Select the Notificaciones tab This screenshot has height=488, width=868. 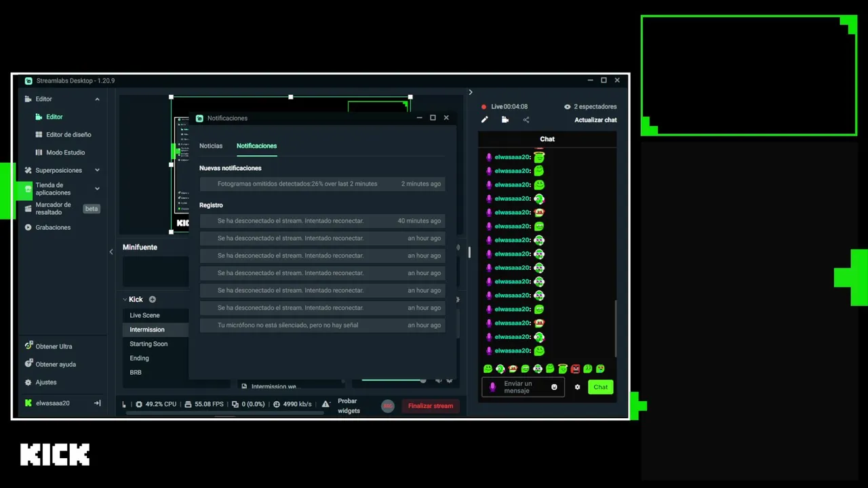pyautogui.click(x=256, y=146)
